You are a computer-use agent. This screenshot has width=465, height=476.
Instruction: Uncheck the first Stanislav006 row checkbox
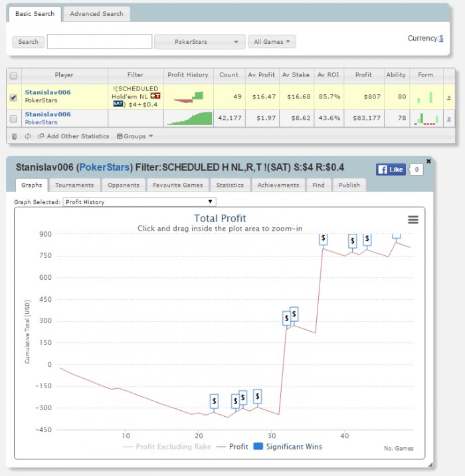[14, 97]
